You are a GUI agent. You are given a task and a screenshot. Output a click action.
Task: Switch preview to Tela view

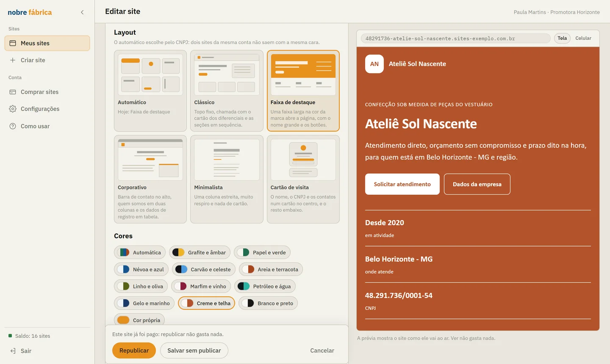(x=562, y=38)
